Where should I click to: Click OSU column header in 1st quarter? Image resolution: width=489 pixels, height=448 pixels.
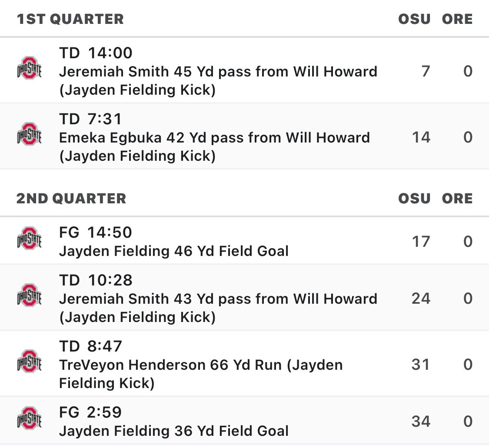coord(414,19)
